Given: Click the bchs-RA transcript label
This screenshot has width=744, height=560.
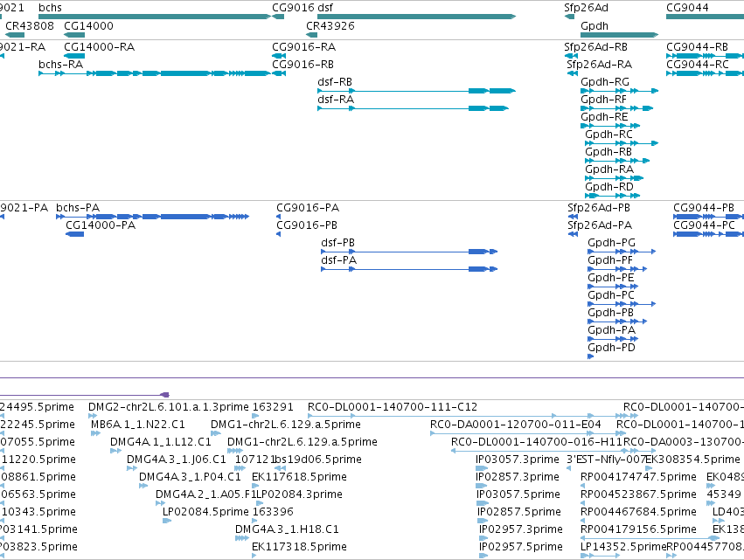Looking at the screenshot, I should point(60,65).
